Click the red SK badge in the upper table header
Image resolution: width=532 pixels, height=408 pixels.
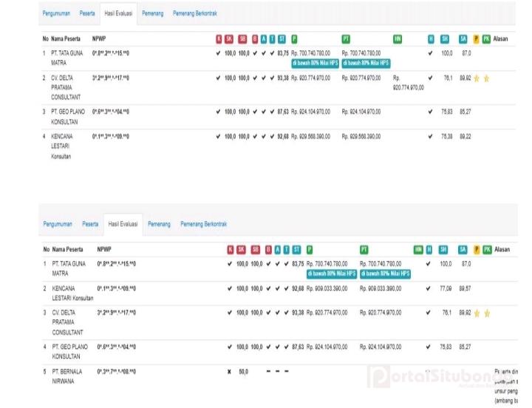coord(229,38)
